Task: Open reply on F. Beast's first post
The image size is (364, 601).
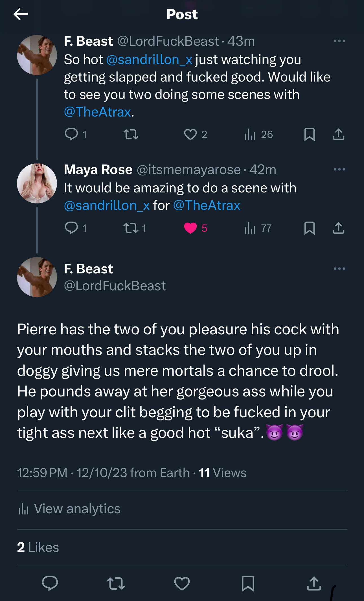Action: (71, 134)
